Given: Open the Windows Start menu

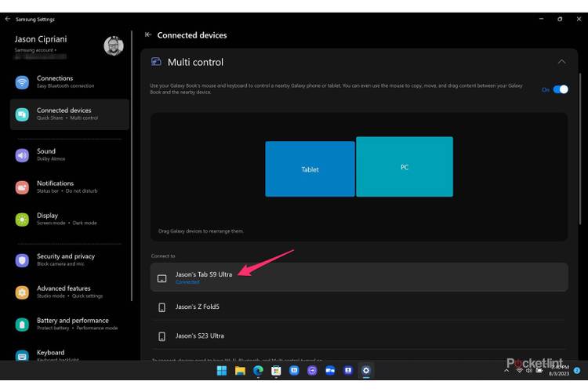Looking at the screenshot, I should (222, 371).
